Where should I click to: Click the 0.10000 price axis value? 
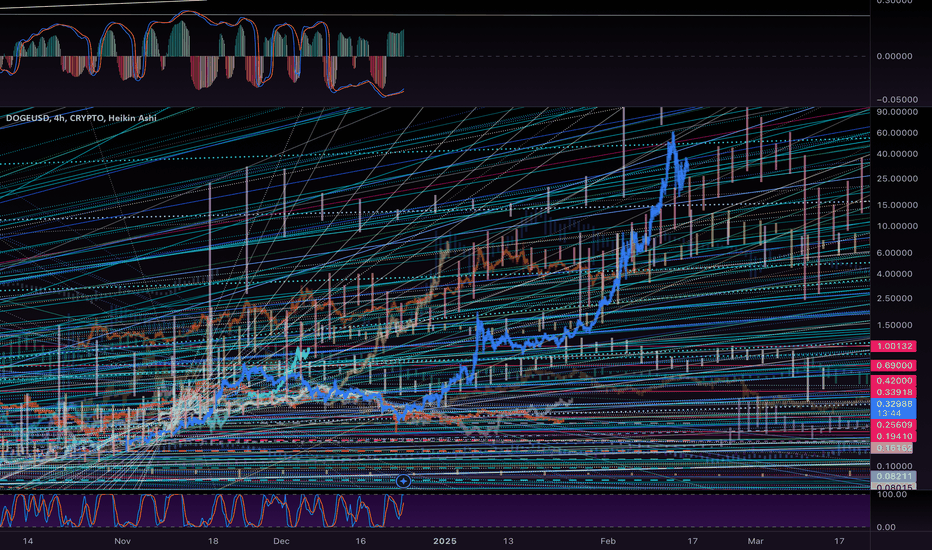[x=896, y=466]
